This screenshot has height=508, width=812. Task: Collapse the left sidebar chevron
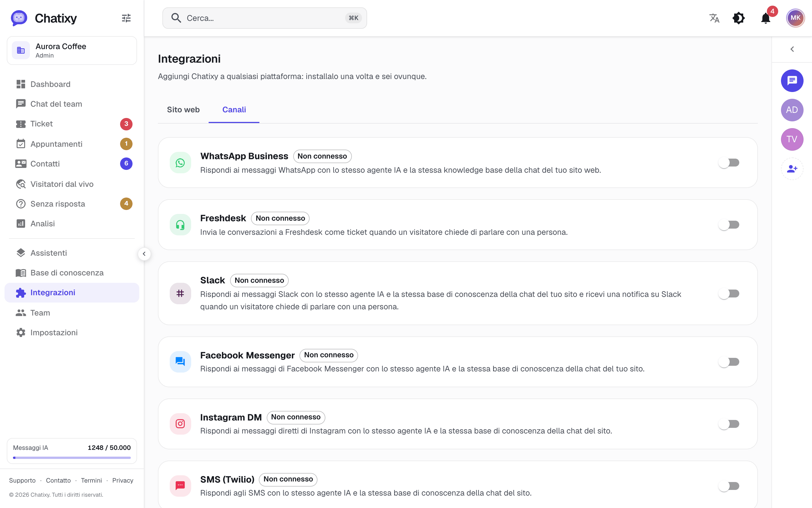[144, 254]
